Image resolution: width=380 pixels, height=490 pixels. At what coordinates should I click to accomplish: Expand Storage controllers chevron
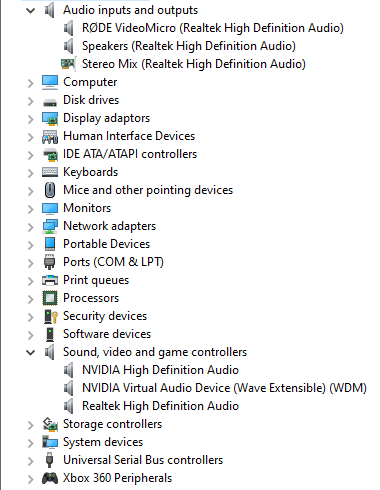click(x=31, y=425)
